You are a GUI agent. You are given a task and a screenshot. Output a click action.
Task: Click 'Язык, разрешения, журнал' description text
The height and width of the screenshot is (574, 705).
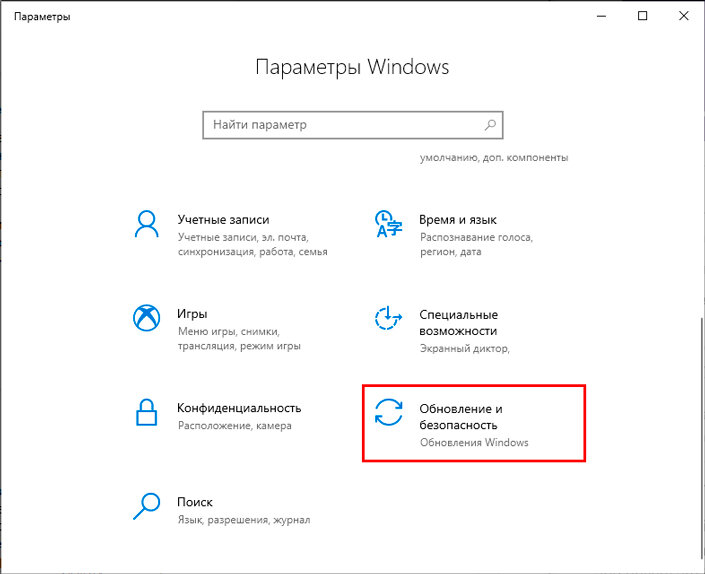click(x=244, y=520)
